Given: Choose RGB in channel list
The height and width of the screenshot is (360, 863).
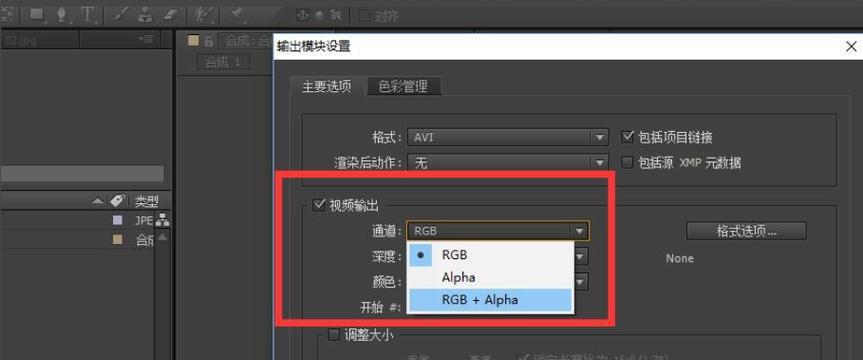Looking at the screenshot, I should (x=490, y=255).
